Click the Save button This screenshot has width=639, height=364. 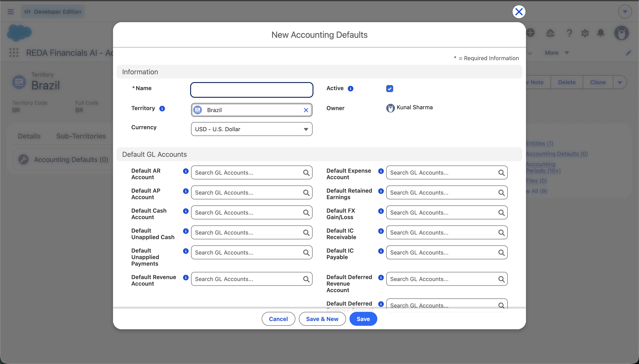363,319
